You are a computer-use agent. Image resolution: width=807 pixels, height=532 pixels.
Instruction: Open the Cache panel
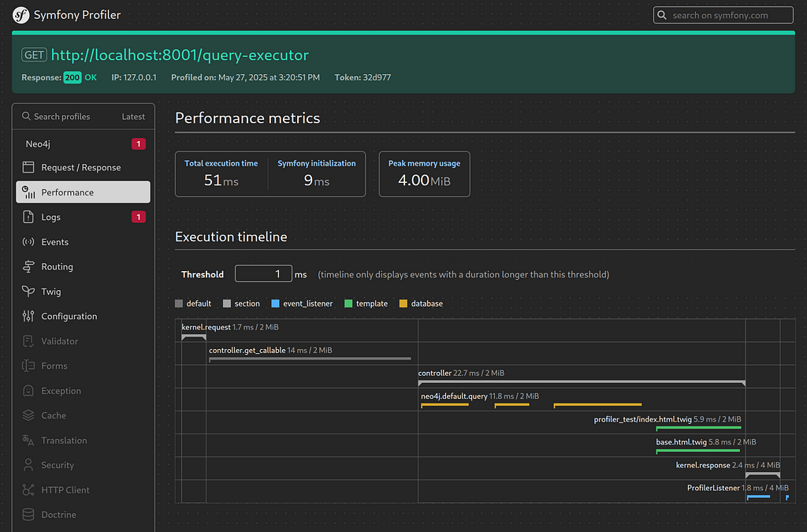[83, 415]
